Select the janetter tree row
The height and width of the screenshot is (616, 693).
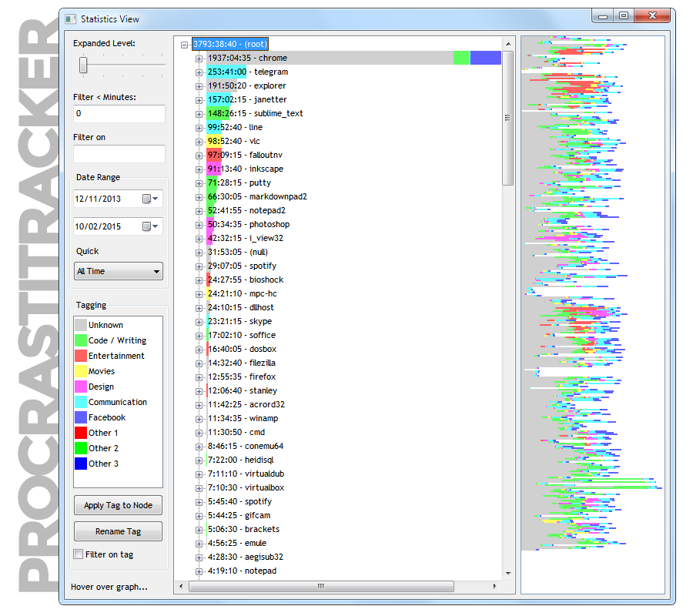tap(247, 100)
